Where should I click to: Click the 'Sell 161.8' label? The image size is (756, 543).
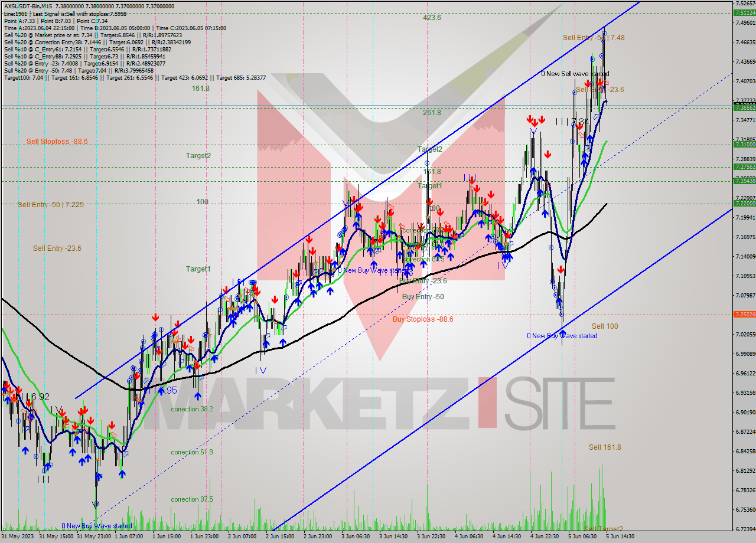(x=605, y=447)
